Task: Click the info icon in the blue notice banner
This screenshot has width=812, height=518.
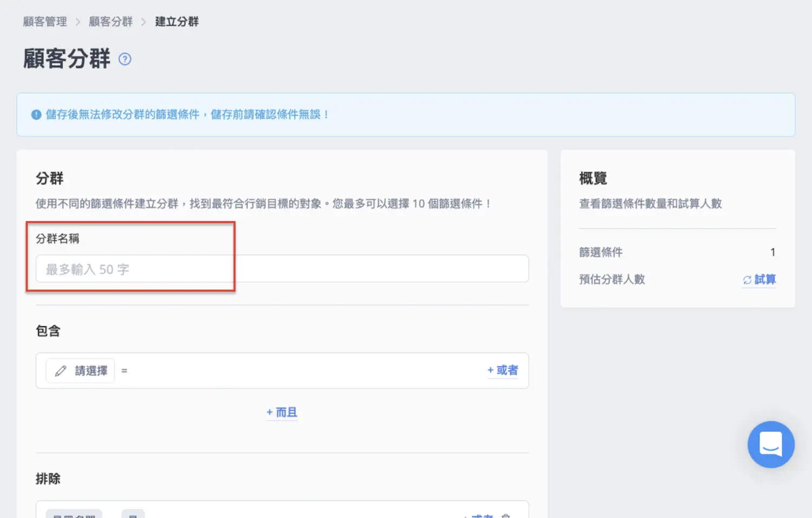Action: [x=36, y=114]
